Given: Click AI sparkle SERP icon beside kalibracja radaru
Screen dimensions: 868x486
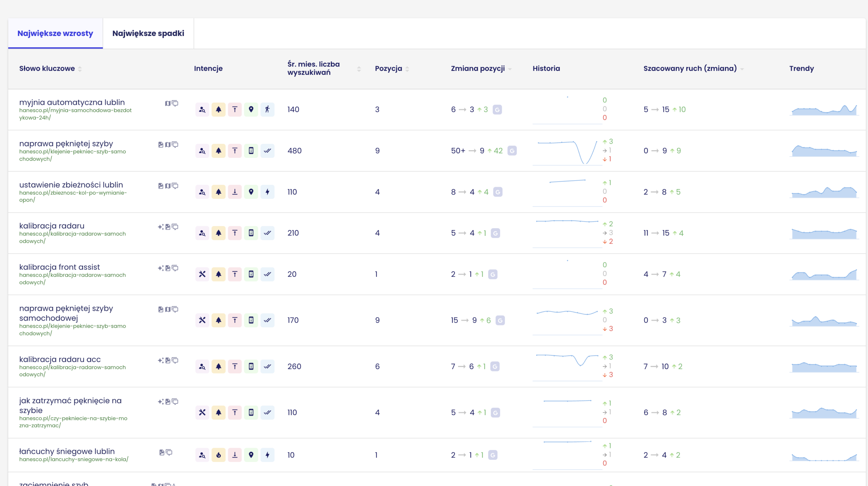Looking at the screenshot, I should pos(161,227).
